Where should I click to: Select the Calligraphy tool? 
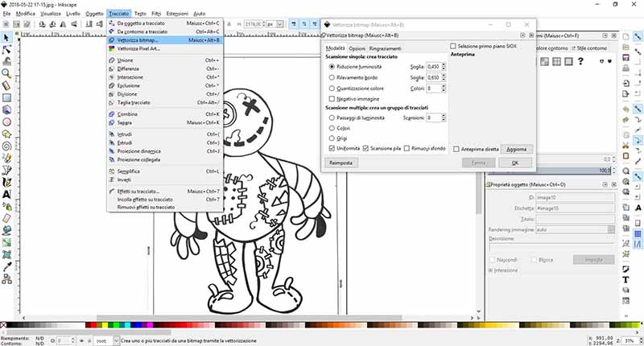coord(6,182)
